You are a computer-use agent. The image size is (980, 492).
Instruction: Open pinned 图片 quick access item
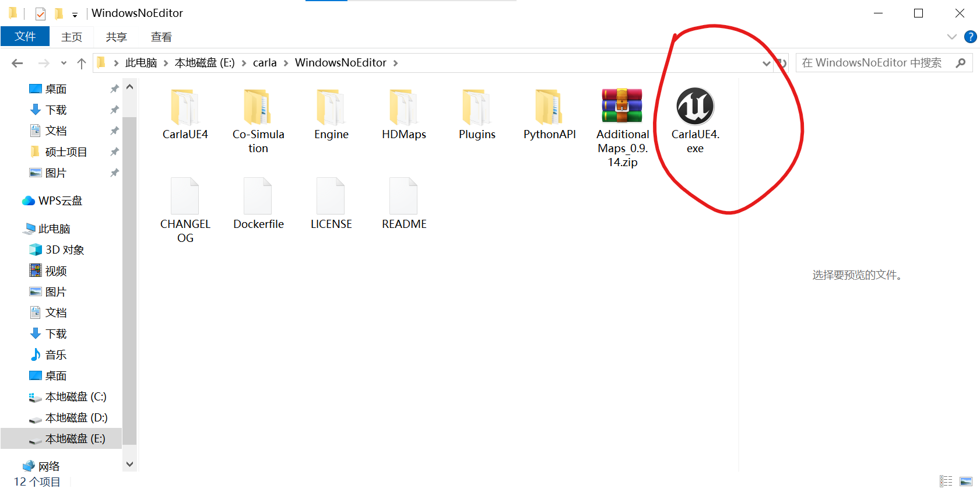coord(48,173)
